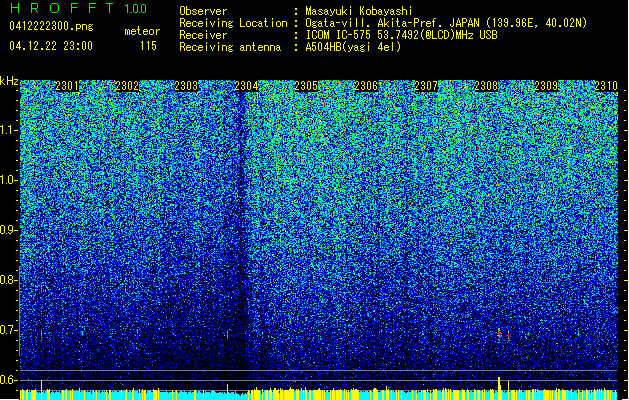The image size is (629, 400).
Task: Click the 2305 time marker
Action: tap(306, 86)
